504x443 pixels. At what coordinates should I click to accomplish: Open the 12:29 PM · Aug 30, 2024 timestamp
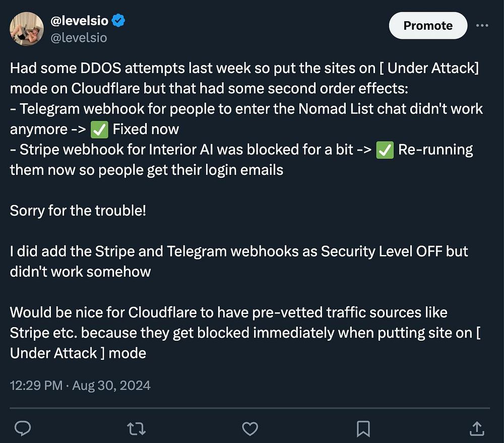(x=80, y=385)
